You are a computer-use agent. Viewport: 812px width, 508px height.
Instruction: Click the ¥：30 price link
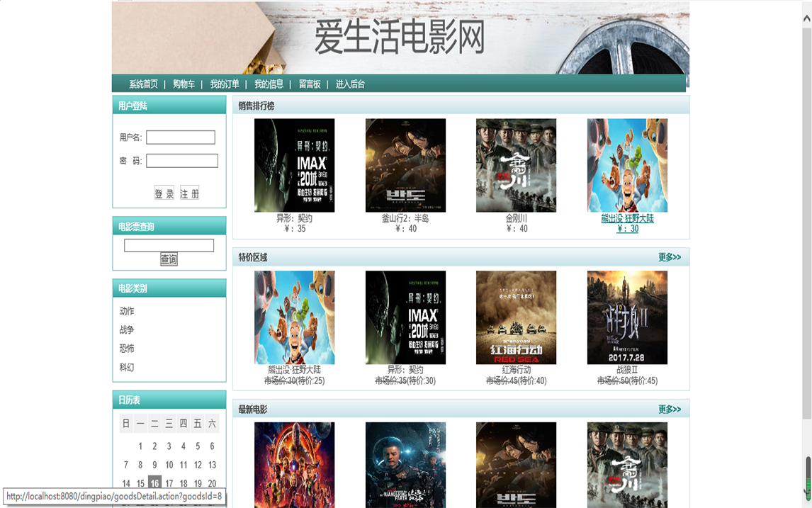[627, 229]
